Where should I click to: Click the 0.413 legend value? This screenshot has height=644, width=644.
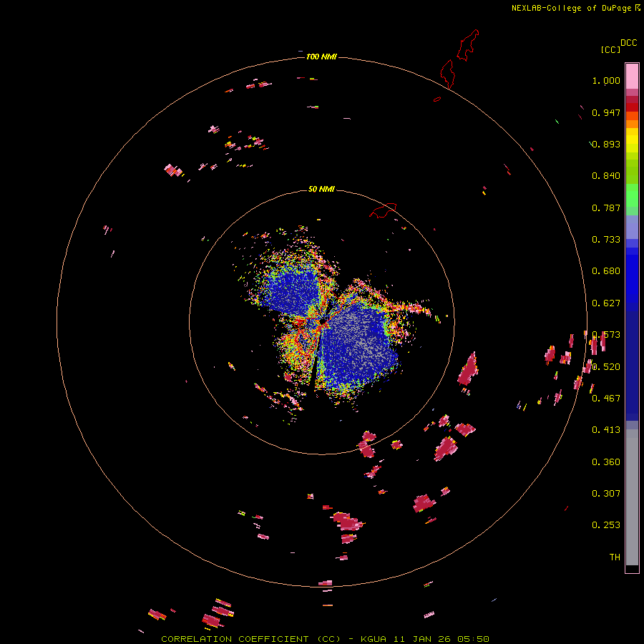point(606,430)
